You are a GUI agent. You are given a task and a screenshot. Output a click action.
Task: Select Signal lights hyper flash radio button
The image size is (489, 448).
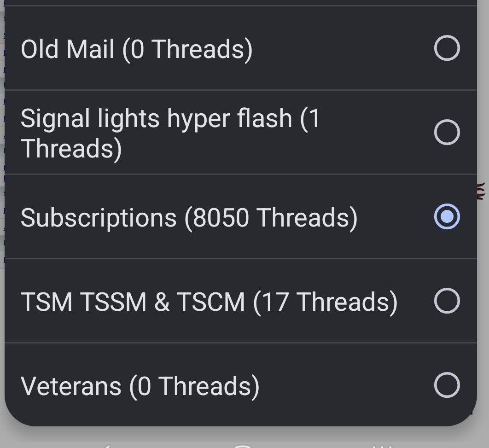coord(447,133)
